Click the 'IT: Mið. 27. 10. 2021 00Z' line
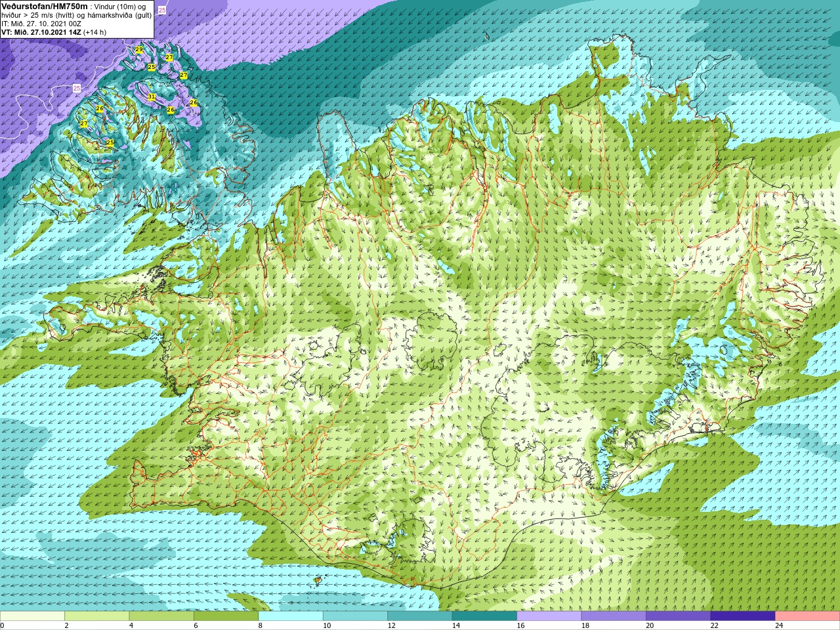This screenshot has height=630, width=840. pos(41,24)
